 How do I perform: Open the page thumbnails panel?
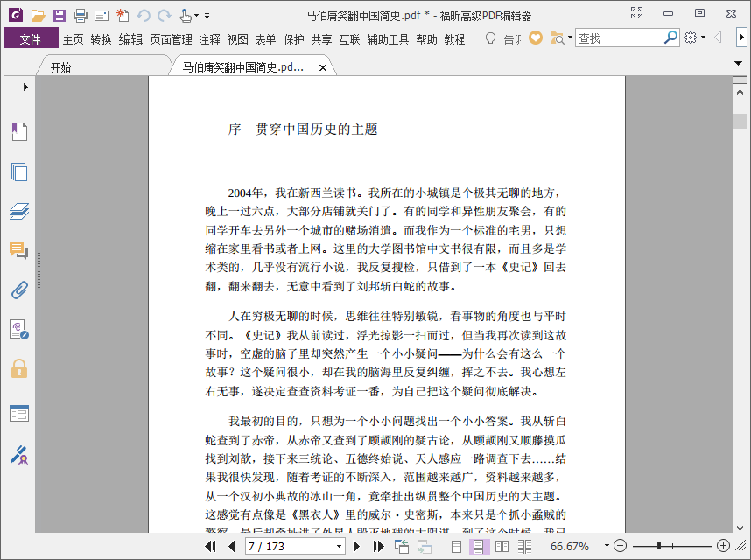tap(19, 171)
